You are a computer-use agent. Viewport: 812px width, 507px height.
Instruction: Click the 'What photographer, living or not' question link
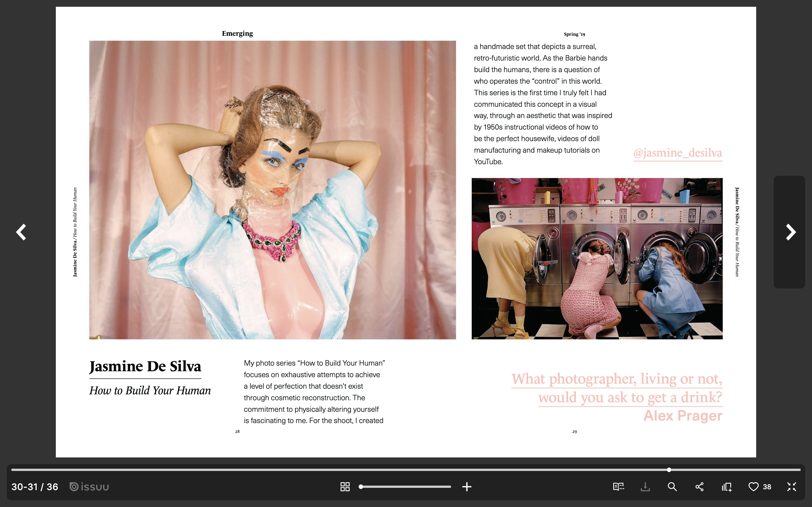pos(617,388)
